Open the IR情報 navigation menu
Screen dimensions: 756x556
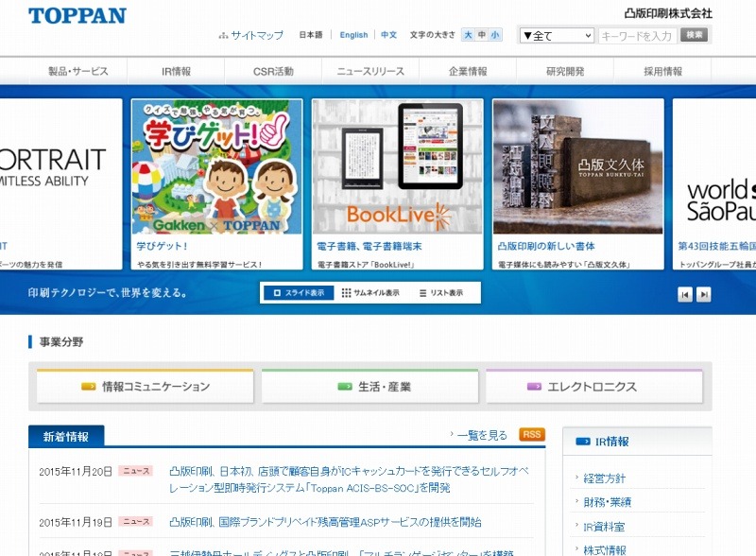176,71
